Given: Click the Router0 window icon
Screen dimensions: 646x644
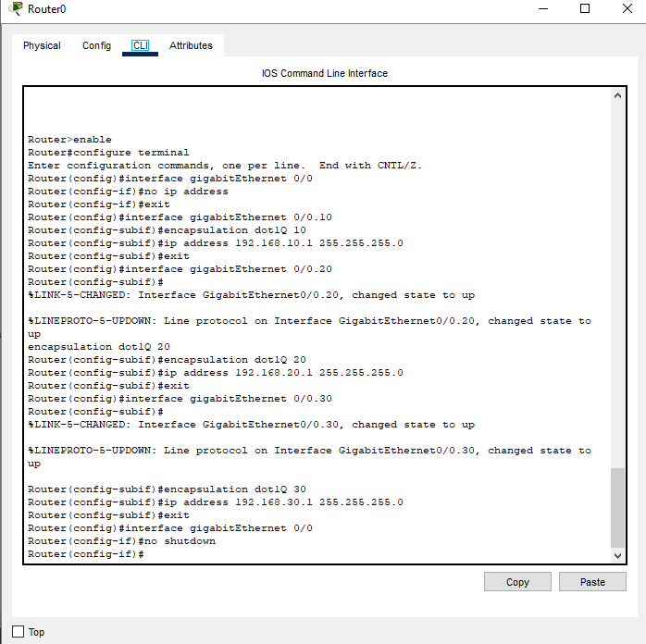Looking at the screenshot, I should (x=16, y=8).
